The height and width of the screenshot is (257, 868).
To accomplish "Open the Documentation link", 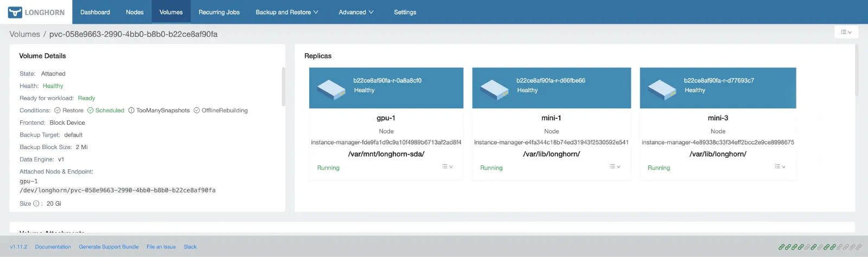I will point(53,247).
